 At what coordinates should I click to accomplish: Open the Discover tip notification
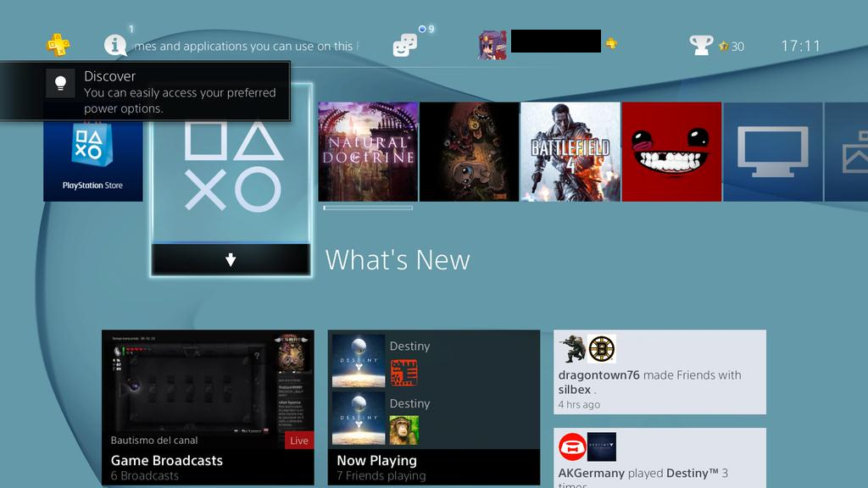click(x=145, y=91)
